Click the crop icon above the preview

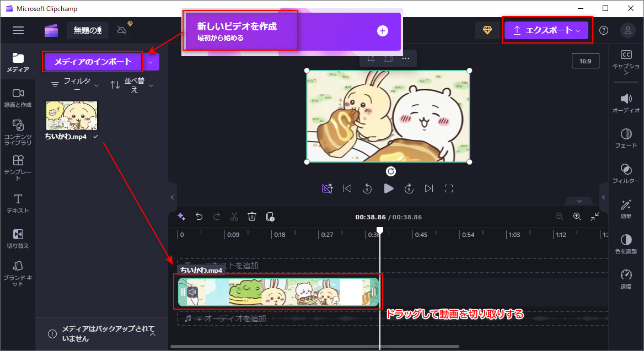[x=371, y=58]
